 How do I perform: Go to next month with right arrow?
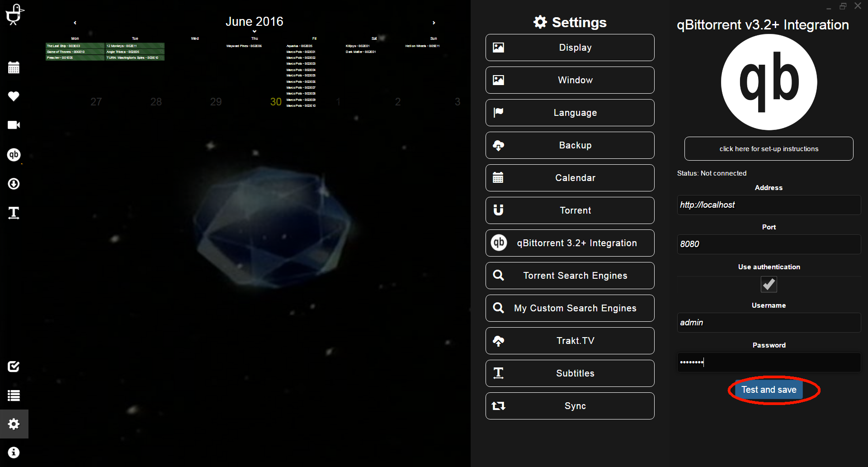(434, 23)
